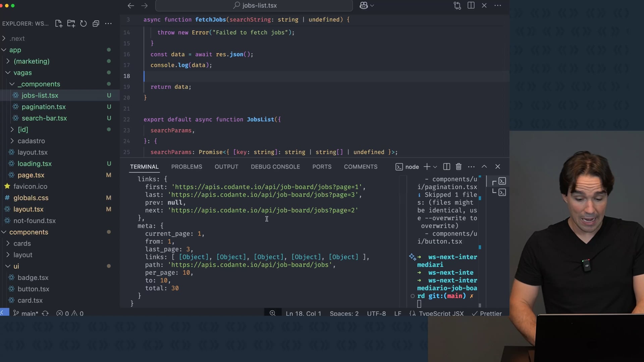Viewport: 644px width, 362px height.
Task: Click the go back navigation arrow
Action: [x=131, y=5]
